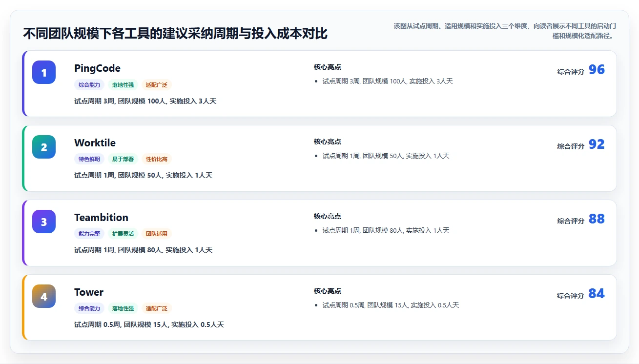Click the 能力完整 tag under Teambition
The width and height of the screenshot is (639, 364).
(89, 234)
